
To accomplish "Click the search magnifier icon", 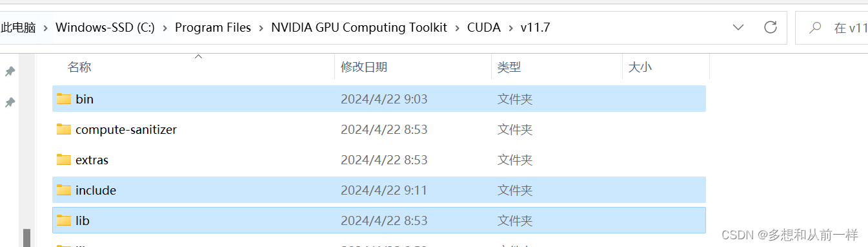I will point(816,28).
